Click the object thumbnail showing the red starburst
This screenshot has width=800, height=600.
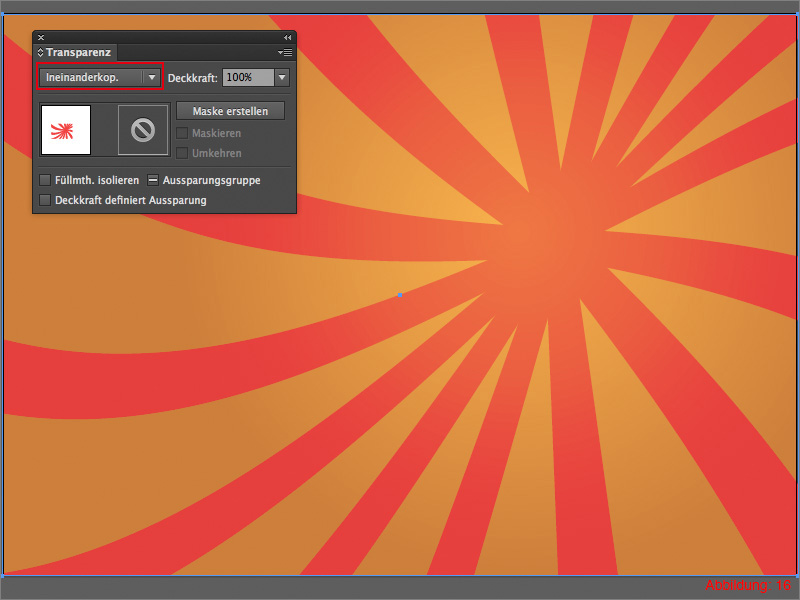pos(66,130)
